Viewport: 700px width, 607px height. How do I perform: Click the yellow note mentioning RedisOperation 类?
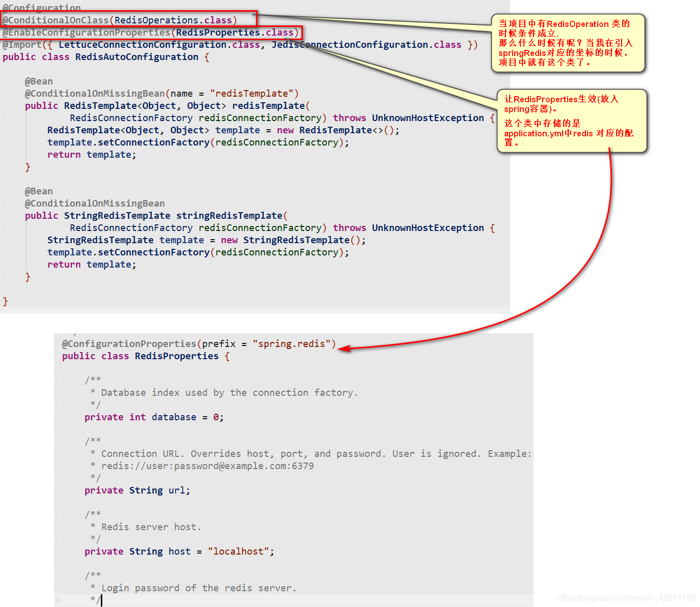point(568,43)
